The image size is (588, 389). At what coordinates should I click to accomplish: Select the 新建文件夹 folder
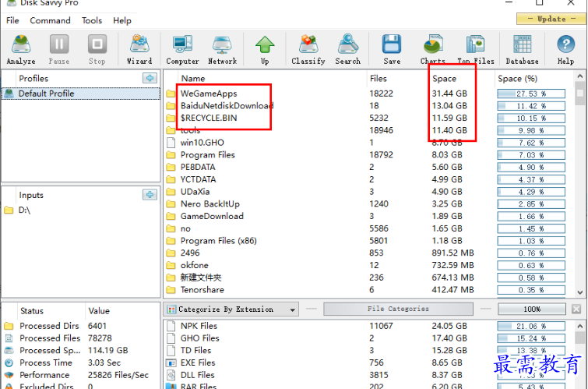(368, 278)
